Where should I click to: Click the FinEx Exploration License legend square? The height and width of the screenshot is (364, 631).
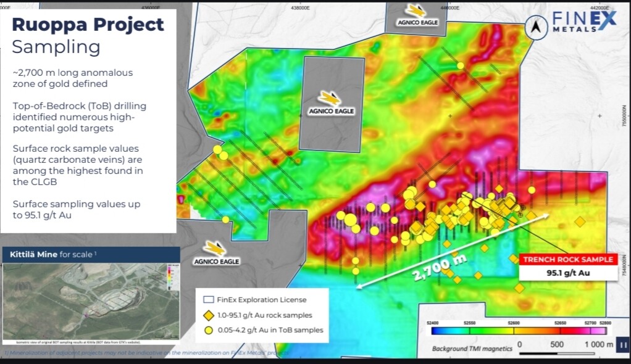(x=209, y=300)
